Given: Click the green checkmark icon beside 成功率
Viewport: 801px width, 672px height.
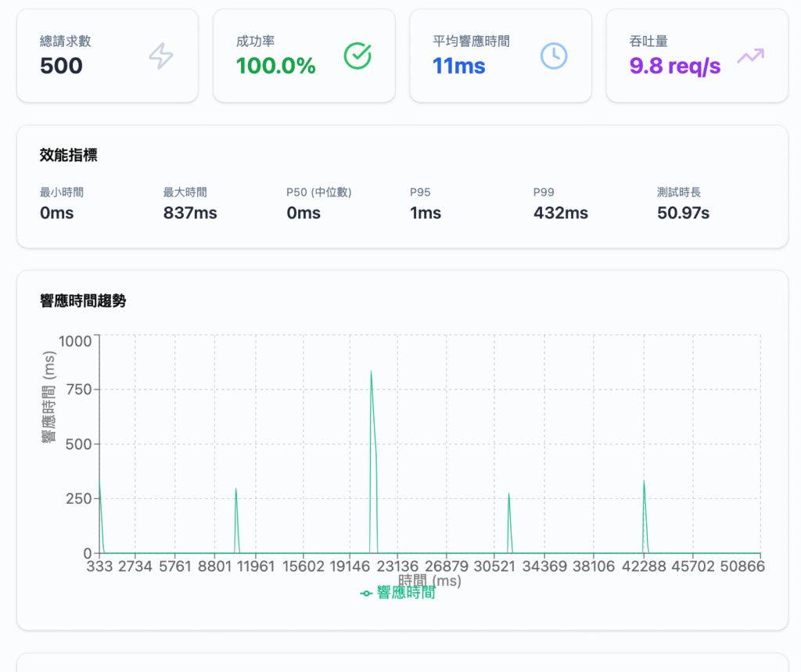Looking at the screenshot, I should (357, 56).
